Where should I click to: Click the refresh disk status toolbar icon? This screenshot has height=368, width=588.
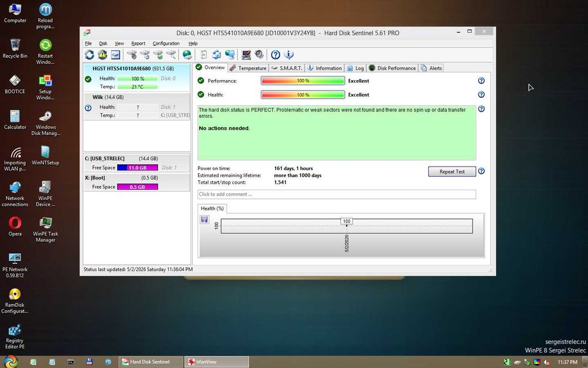point(89,55)
